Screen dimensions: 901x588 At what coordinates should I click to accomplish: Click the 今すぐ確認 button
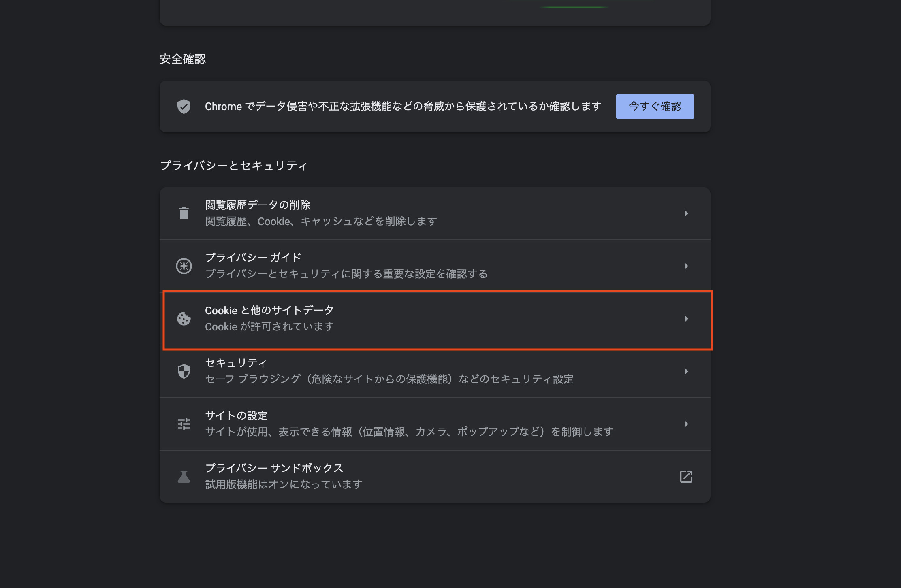coord(655,107)
